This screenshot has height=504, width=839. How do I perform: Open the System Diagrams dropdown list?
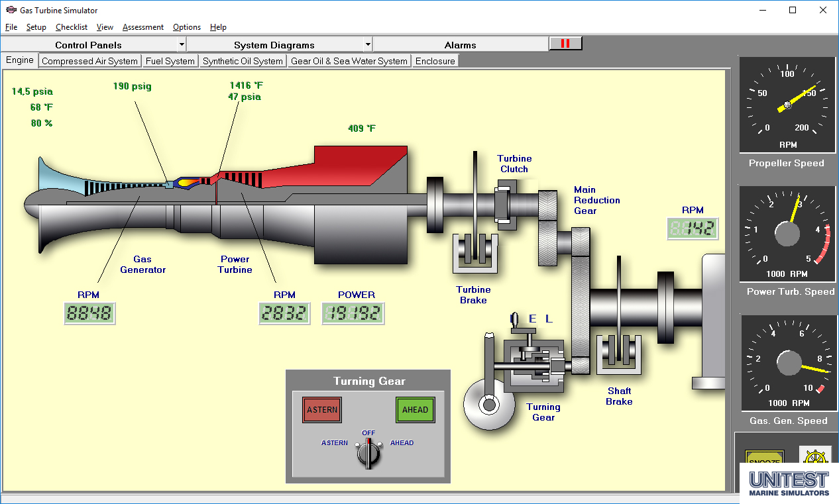click(x=368, y=45)
